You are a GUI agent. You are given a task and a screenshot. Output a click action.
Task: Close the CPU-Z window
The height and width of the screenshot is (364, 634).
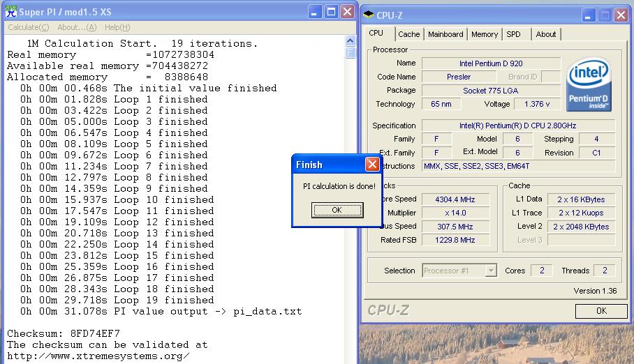pyautogui.click(x=621, y=15)
